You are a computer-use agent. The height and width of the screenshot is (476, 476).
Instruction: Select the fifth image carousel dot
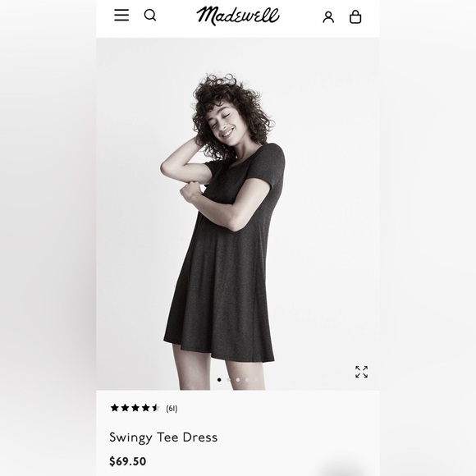257,379
